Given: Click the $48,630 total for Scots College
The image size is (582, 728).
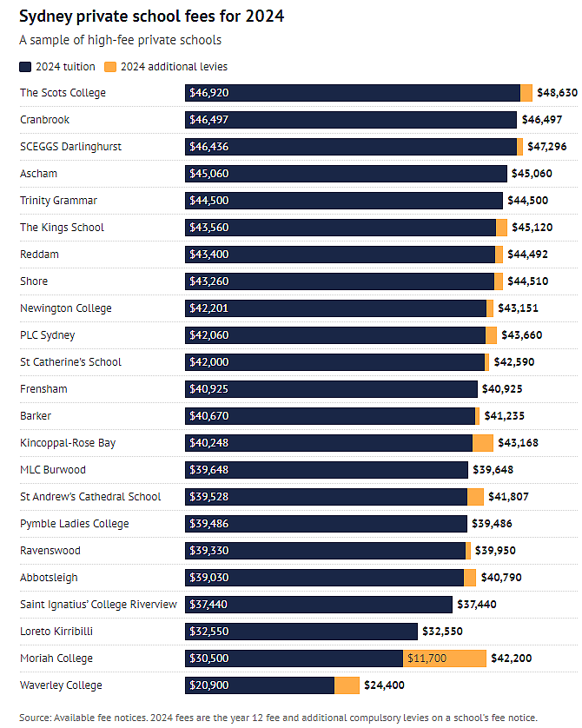Looking at the screenshot, I should [557, 93].
